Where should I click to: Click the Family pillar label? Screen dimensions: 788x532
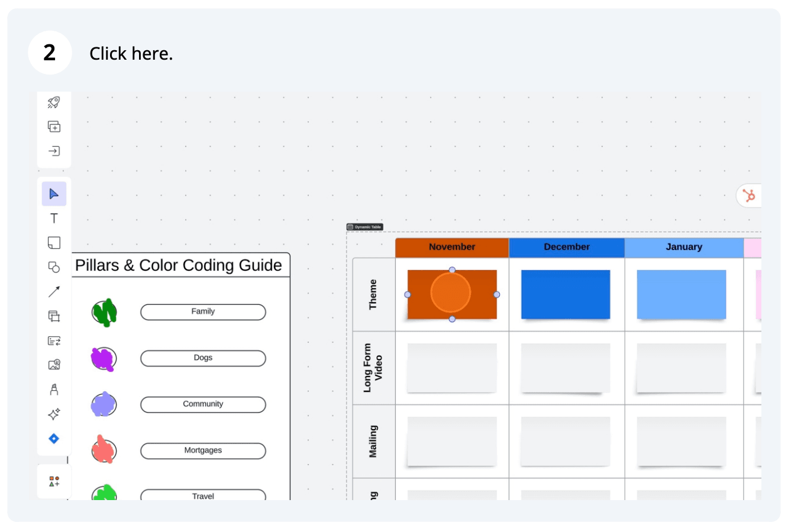click(203, 312)
